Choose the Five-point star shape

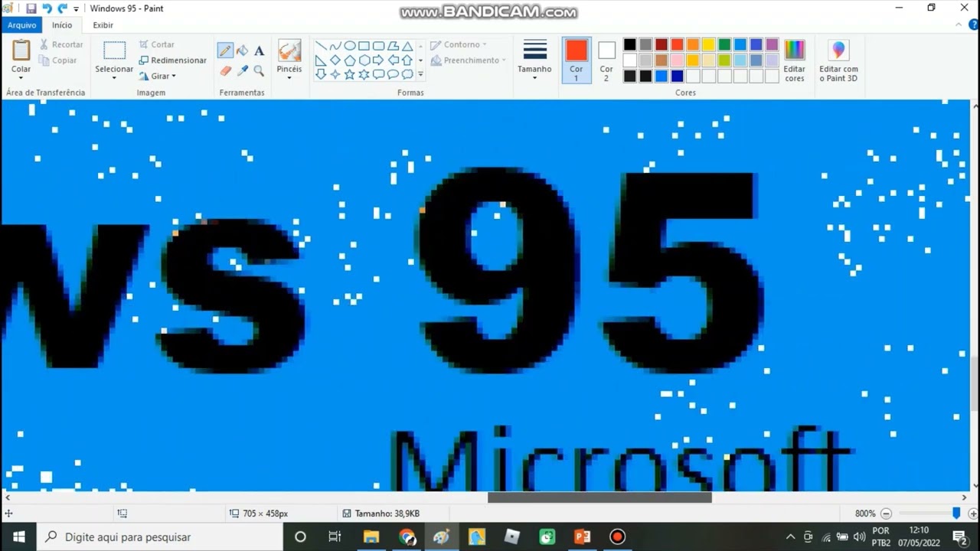click(x=350, y=74)
